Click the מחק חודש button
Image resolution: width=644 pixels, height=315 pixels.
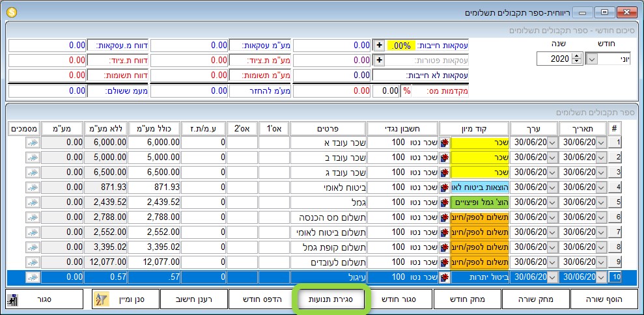(x=468, y=300)
